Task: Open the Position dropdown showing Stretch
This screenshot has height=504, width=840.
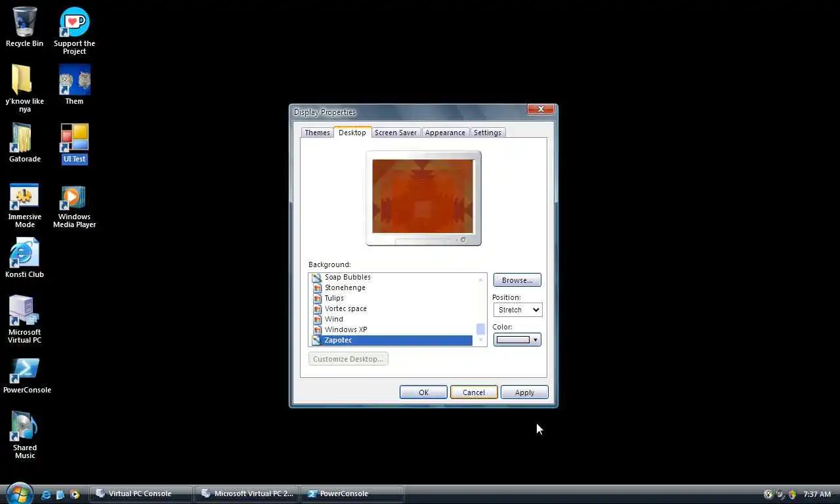Action: click(x=517, y=310)
